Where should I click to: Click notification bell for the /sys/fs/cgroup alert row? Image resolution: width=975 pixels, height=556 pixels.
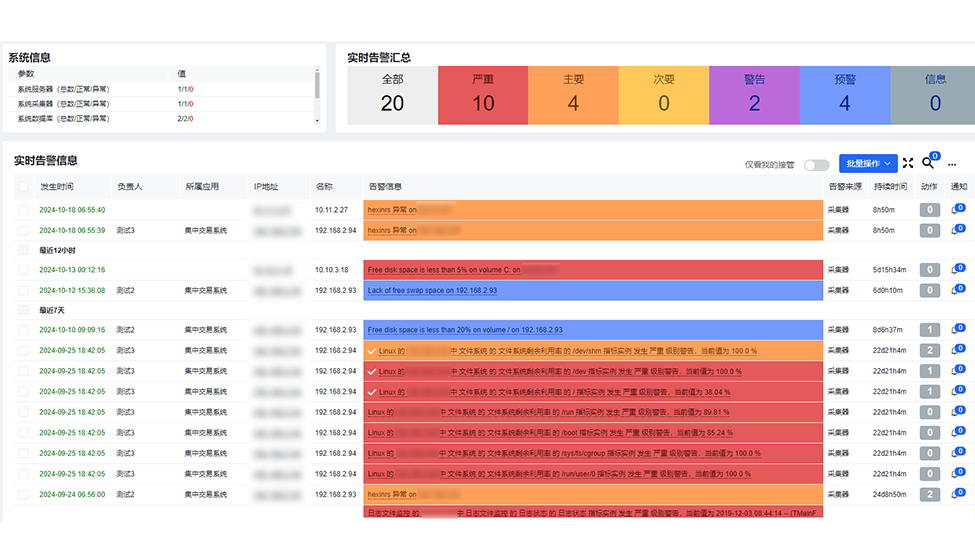point(958,453)
